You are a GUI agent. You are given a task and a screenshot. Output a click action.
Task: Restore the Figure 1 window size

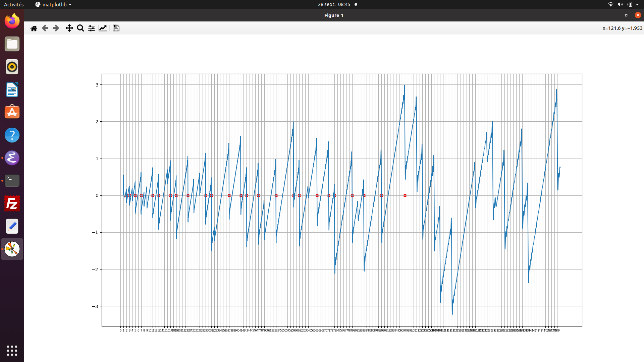(626, 15)
